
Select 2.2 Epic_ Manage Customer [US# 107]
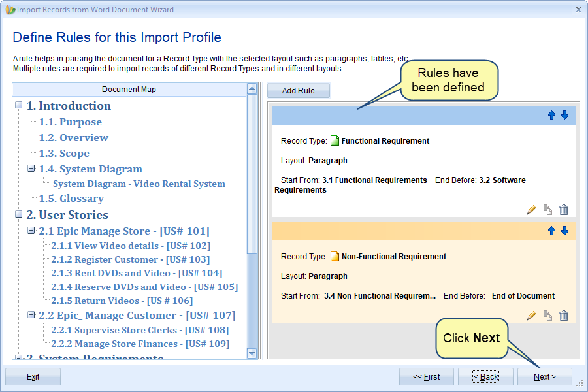(137, 316)
